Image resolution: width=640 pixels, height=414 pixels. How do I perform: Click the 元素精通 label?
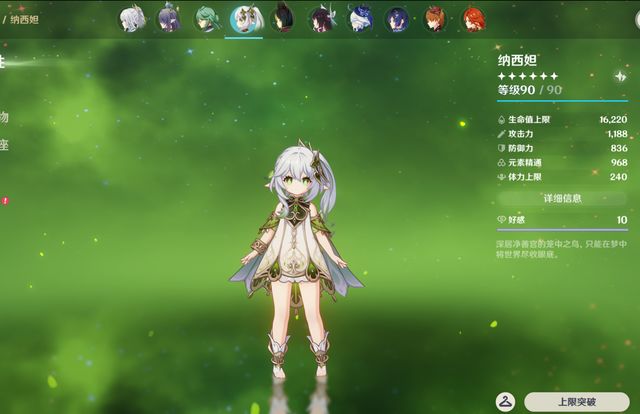pos(525,162)
